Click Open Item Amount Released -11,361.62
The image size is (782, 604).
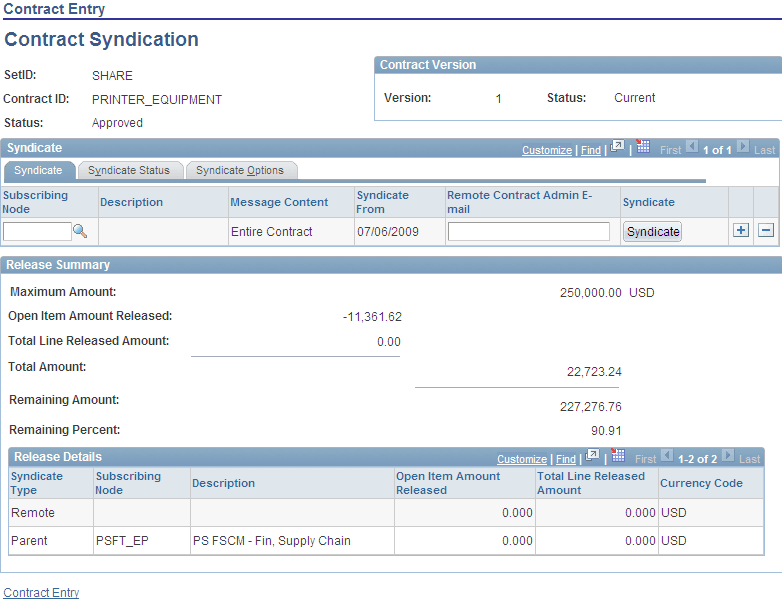[372, 317]
